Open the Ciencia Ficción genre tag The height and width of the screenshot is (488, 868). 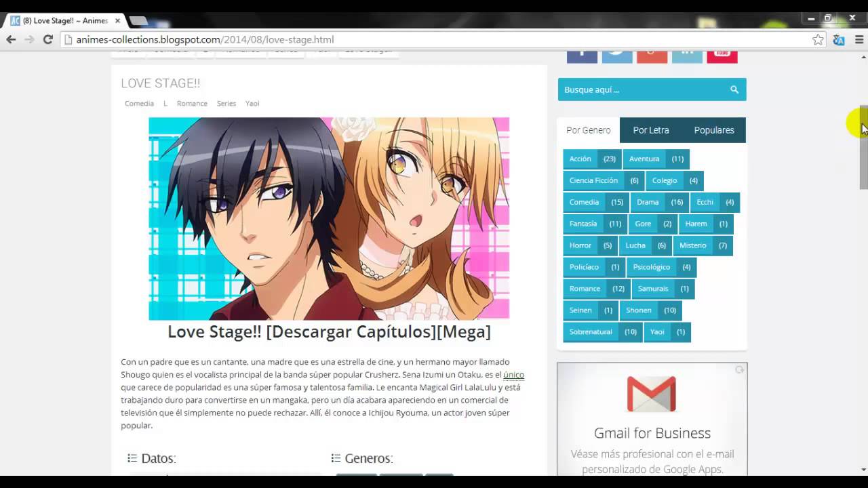point(604,180)
